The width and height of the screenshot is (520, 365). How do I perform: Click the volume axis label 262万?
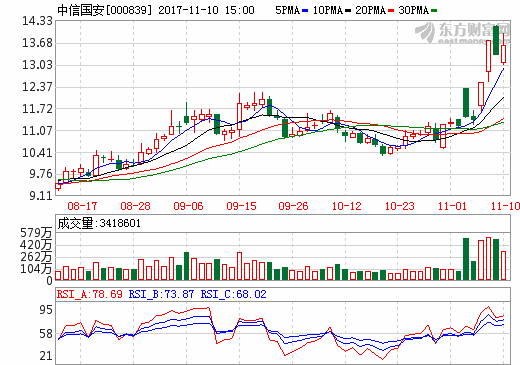tap(36, 257)
